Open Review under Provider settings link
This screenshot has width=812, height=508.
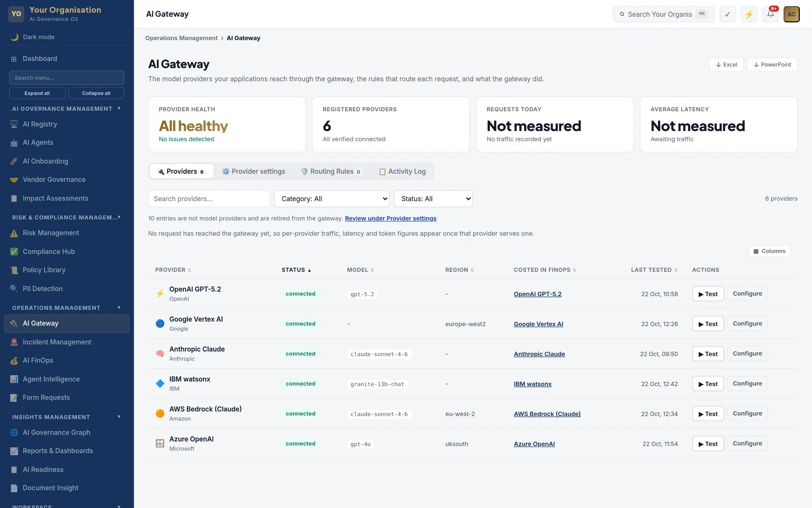391,218
